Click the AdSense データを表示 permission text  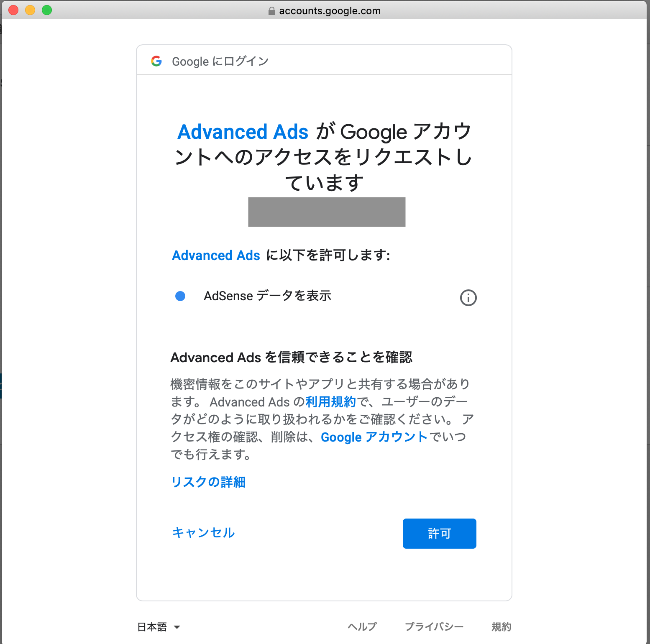click(267, 296)
